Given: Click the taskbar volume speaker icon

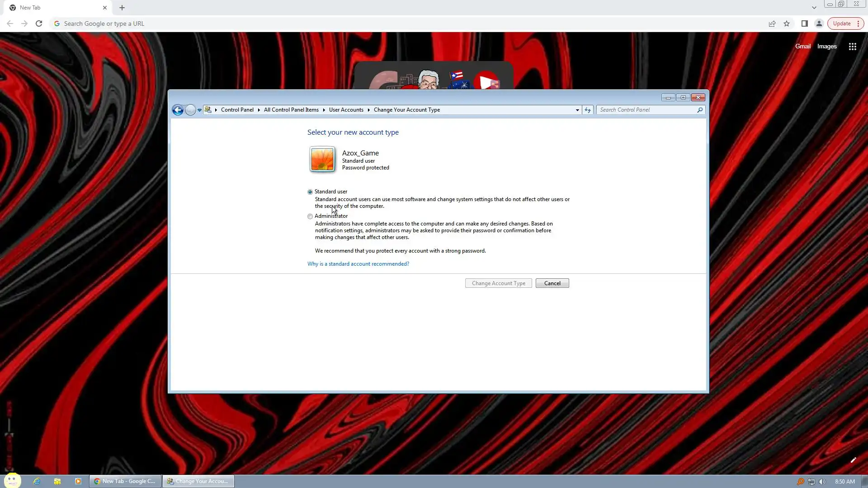Looking at the screenshot, I should (x=822, y=481).
